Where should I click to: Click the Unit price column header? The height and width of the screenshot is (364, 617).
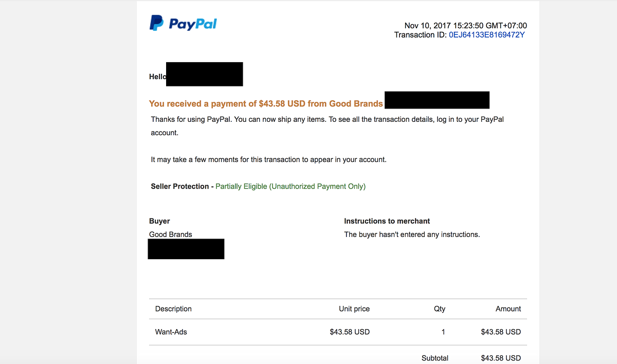[x=354, y=309]
